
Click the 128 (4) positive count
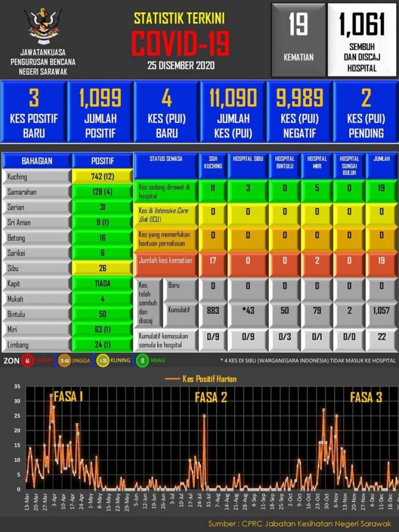(x=103, y=192)
